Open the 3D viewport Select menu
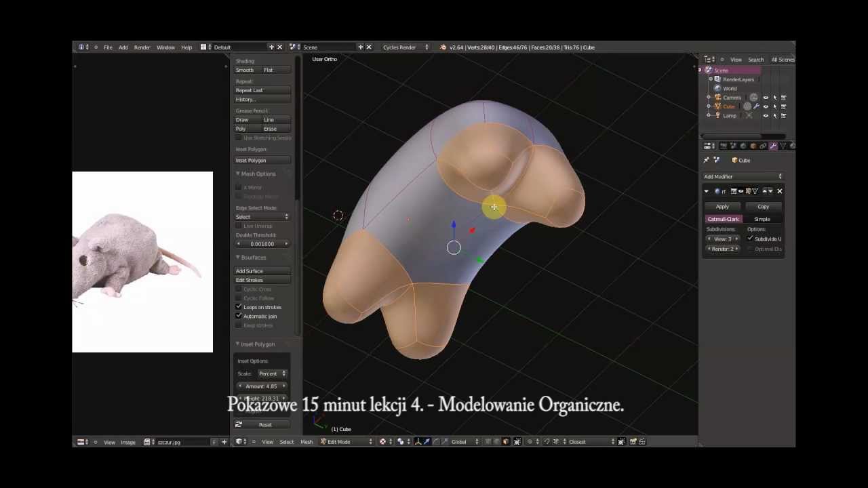Screen dimensions: 868x488 coord(287,442)
